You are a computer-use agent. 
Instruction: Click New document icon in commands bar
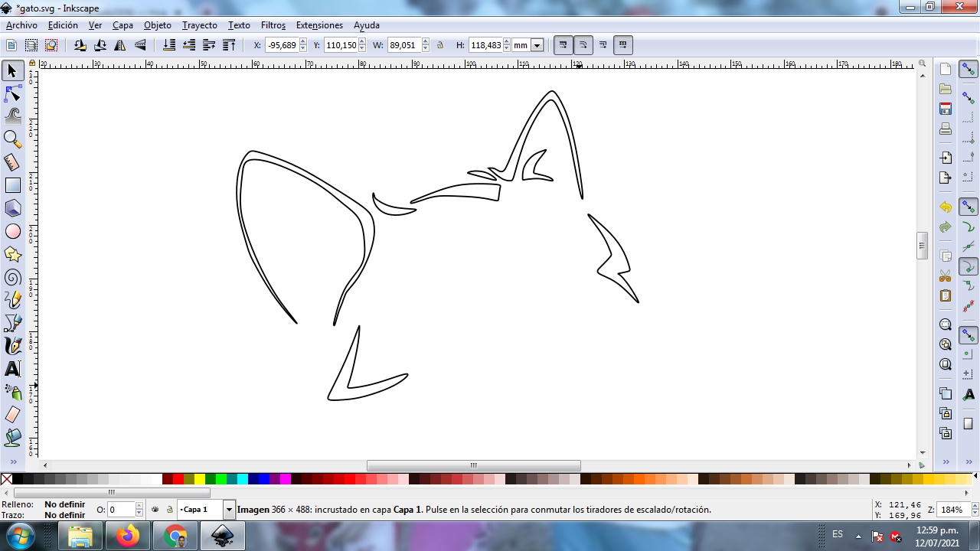pos(946,69)
